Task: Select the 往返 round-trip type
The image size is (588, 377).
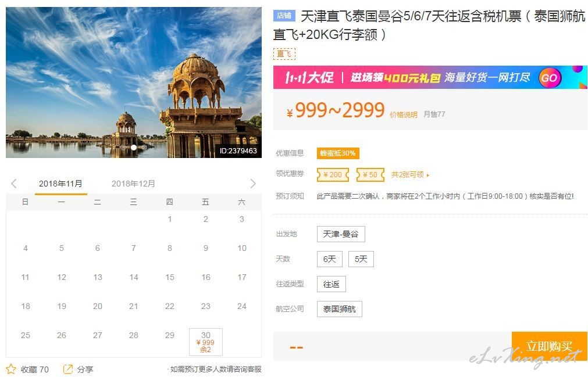Action: point(331,284)
